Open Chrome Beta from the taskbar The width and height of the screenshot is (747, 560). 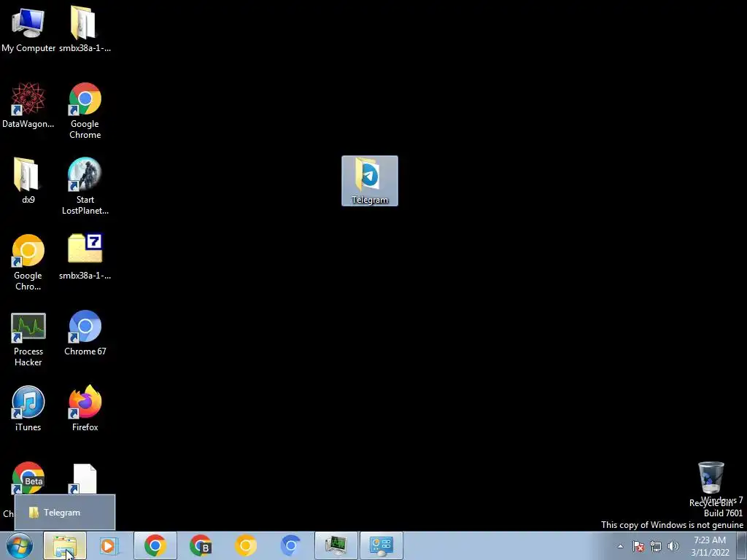(201, 545)
